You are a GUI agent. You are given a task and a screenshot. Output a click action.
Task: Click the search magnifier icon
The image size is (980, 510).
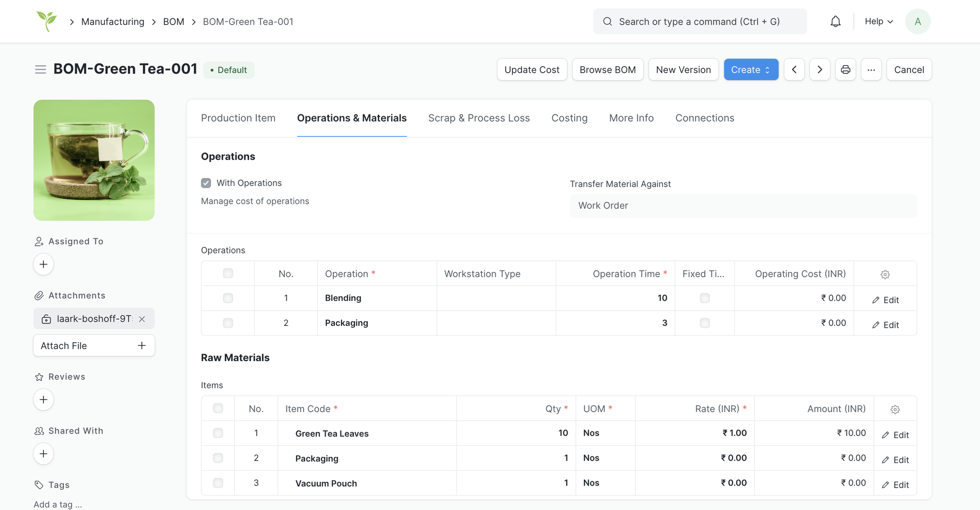click(607, 21)
